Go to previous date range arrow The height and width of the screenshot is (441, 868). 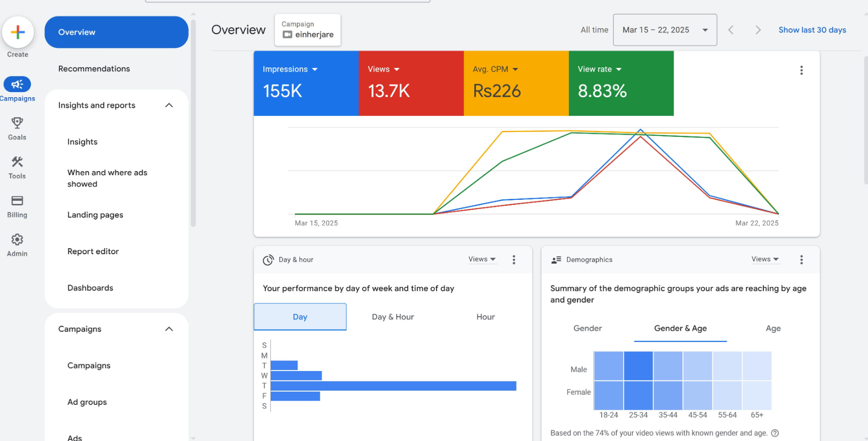point(731,30)
